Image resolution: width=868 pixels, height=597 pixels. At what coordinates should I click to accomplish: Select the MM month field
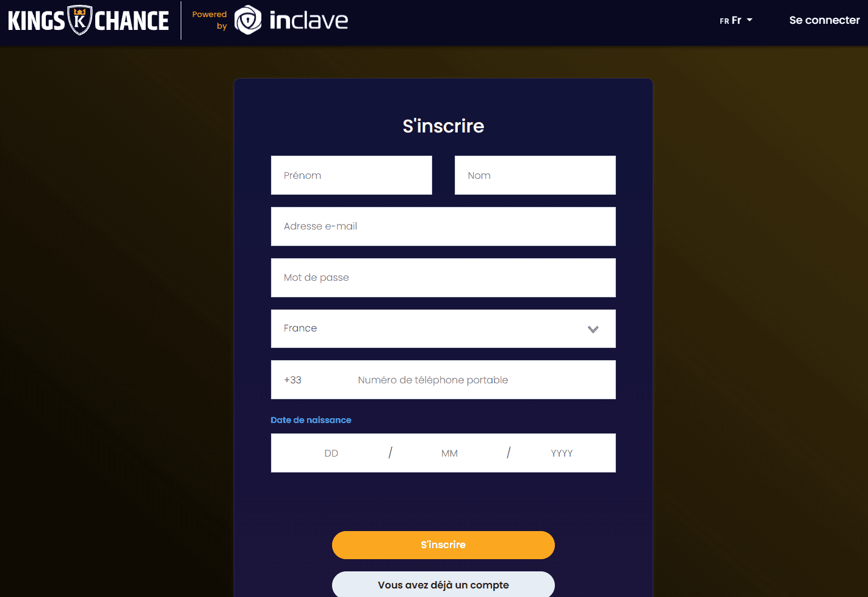click(449, 453)
